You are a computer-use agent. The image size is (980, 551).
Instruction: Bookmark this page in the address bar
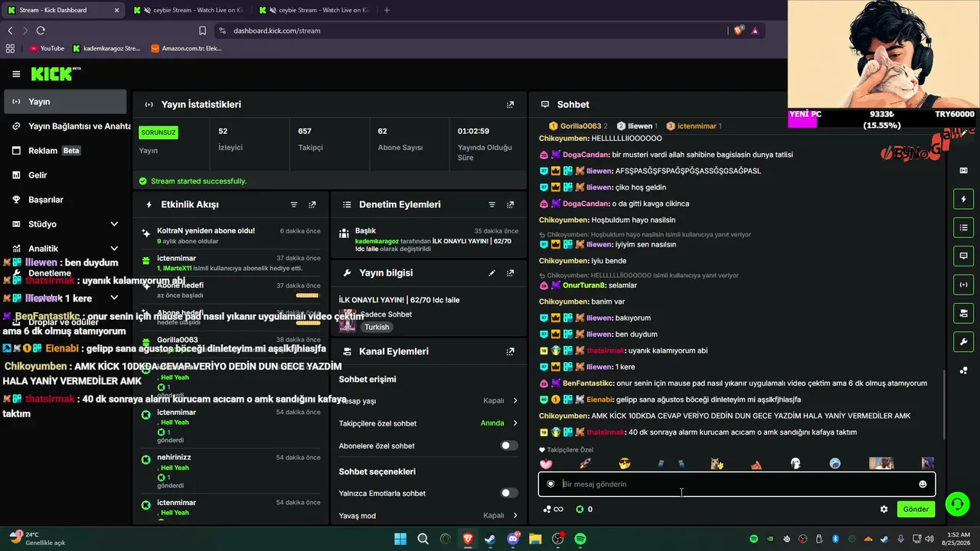tap(202, 31)
